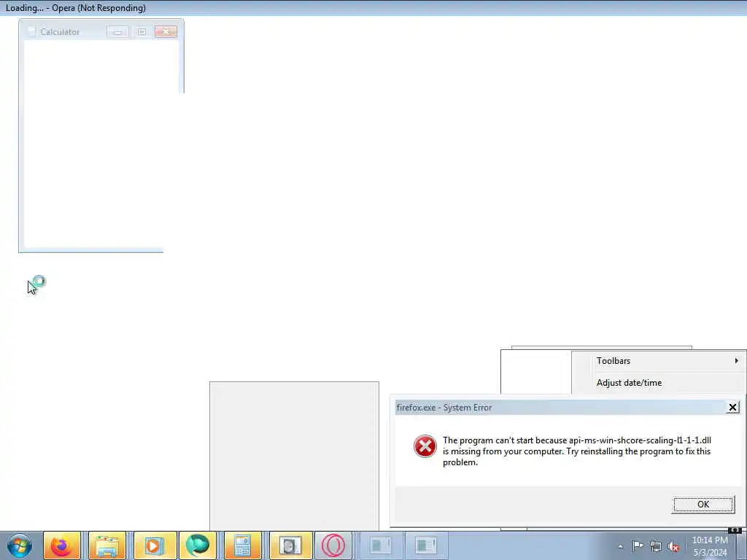Click the Calculator title bar icon
This screenshot has width=747, height=560.
point(31,31)
